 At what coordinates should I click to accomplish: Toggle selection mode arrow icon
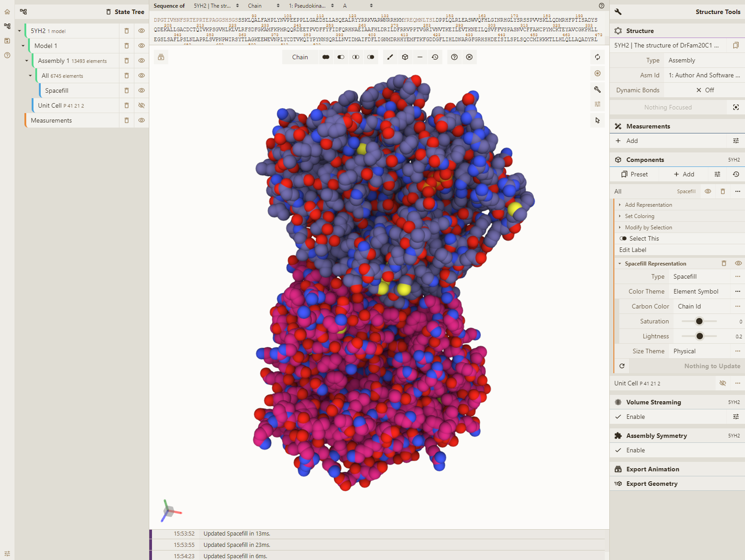coord(598,120)
